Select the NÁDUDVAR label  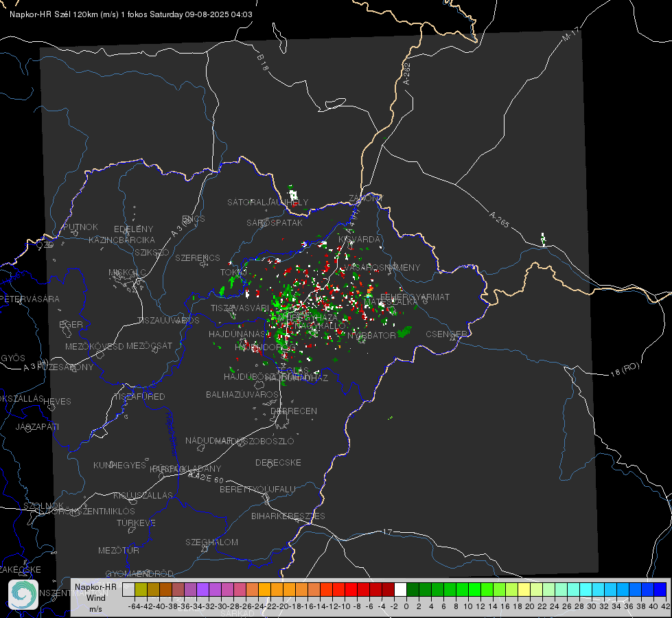click(209, 440)
